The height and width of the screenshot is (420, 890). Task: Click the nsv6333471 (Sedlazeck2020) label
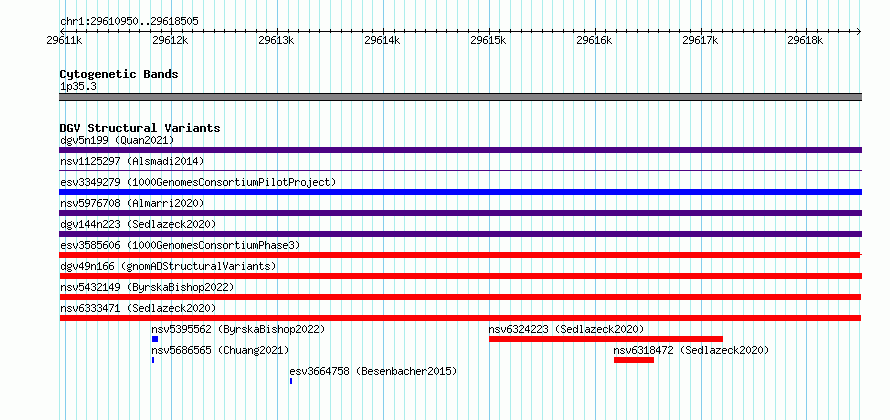coord(138,308)
